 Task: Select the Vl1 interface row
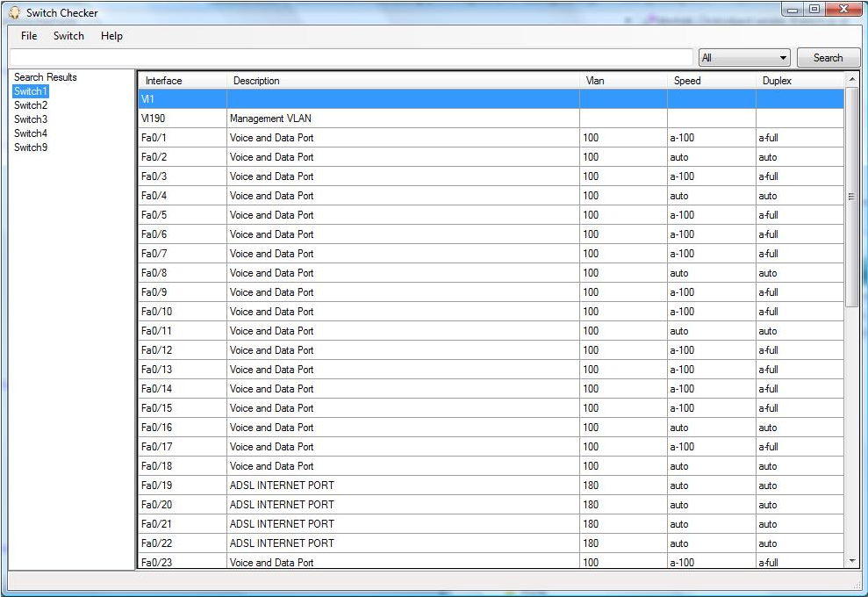pyautogui.click(x=491, y=99)
